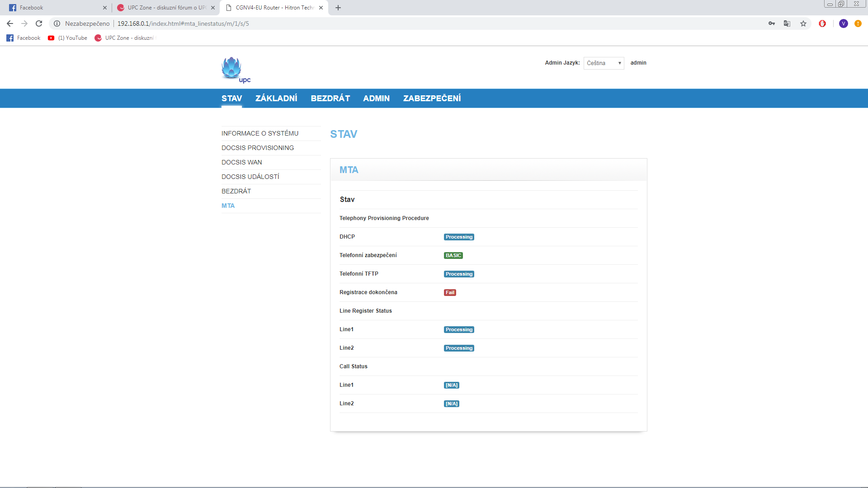Click the UPC logo
This screenshot has height=488, width=868.
click(236, 70)
